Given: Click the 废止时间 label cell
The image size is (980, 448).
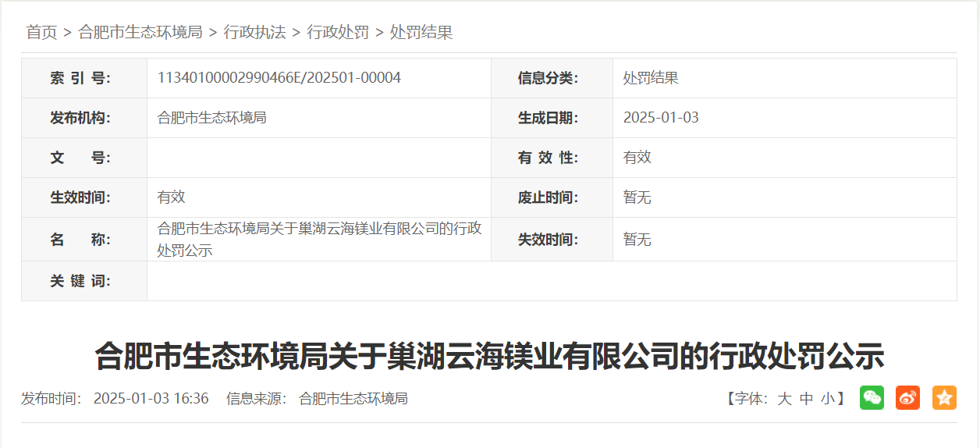Looking at the screenshot, I should (552, 197).
